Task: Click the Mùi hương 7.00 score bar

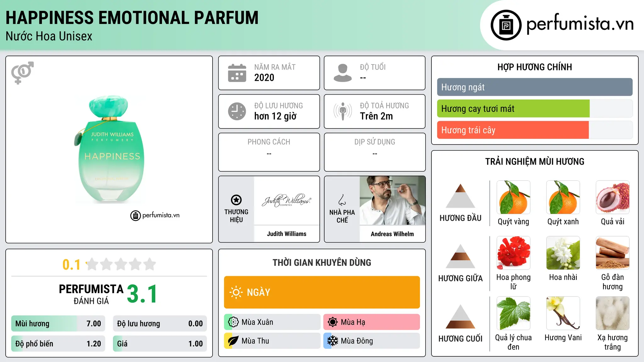Action: coord(58,323)
